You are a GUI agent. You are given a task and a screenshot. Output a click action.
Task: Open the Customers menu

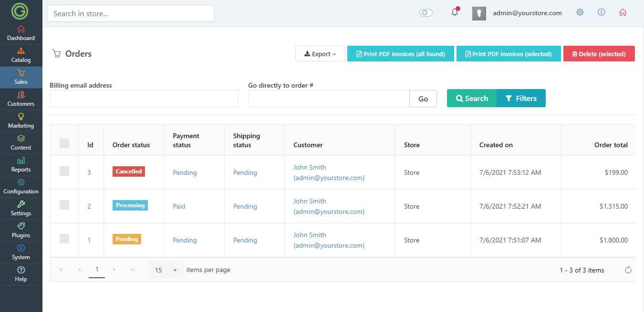pos(21,99)
